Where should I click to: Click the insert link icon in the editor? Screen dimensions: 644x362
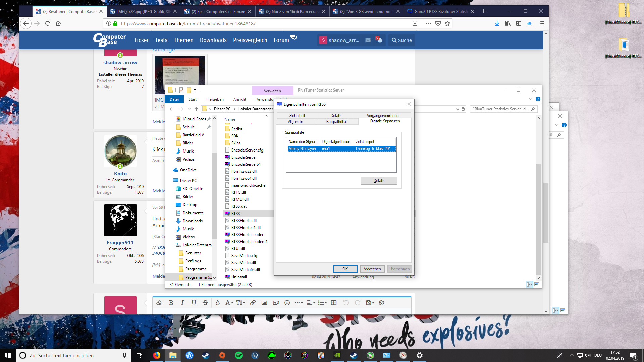click(253, 303)
